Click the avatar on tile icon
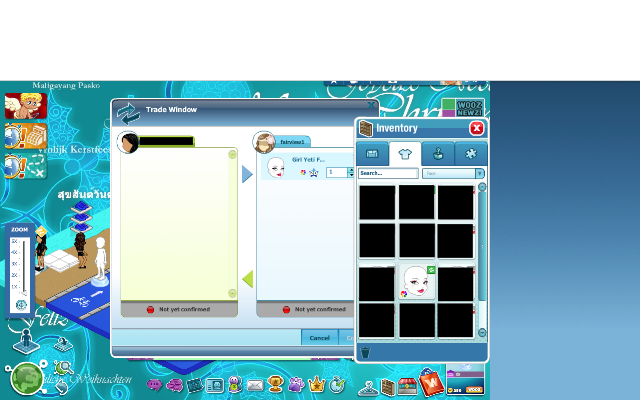Image resolution: width=640 pixels, height=400 pixels. (x=26, y=341)
